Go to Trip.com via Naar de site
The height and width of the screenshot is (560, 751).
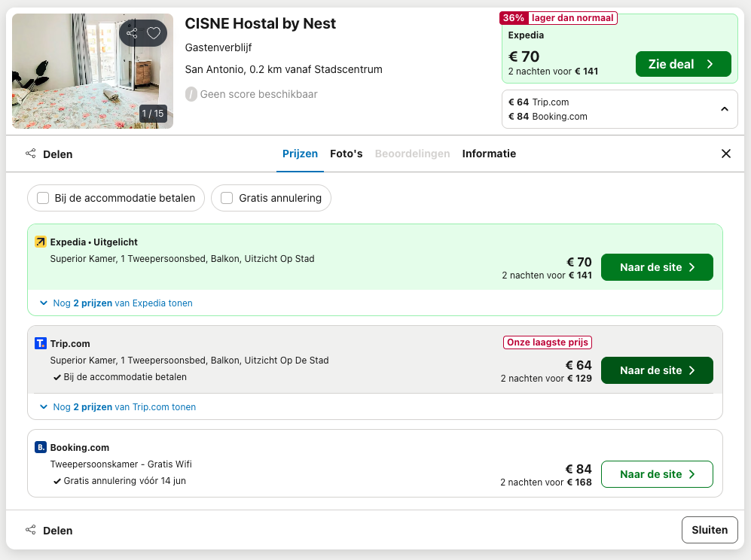point(657,370)
